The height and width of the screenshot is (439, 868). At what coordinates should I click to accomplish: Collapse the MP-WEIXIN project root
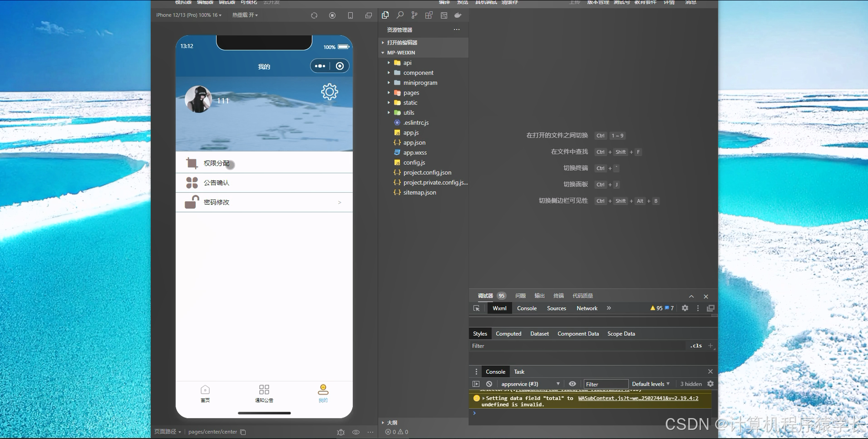tap(424, 53)
